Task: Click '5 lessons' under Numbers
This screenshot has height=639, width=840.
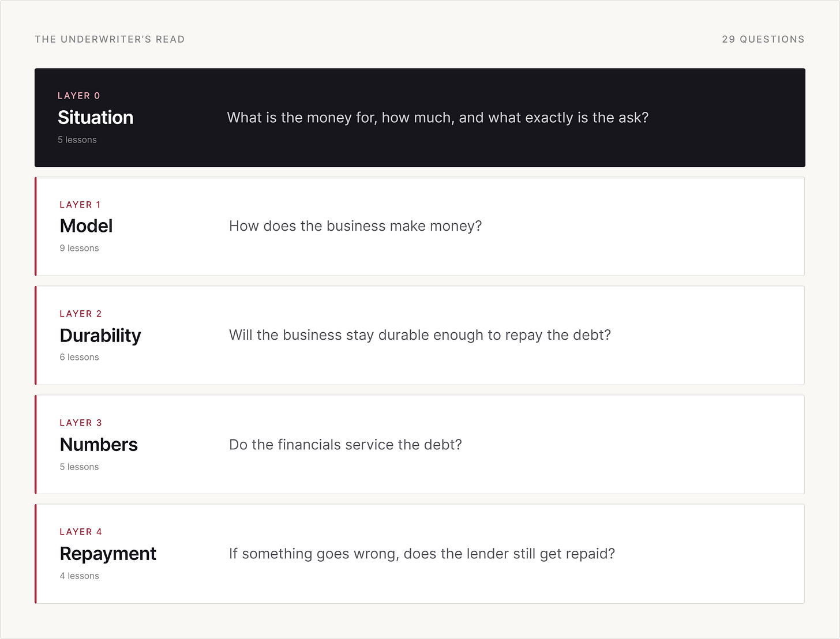Action: (79, 467)
